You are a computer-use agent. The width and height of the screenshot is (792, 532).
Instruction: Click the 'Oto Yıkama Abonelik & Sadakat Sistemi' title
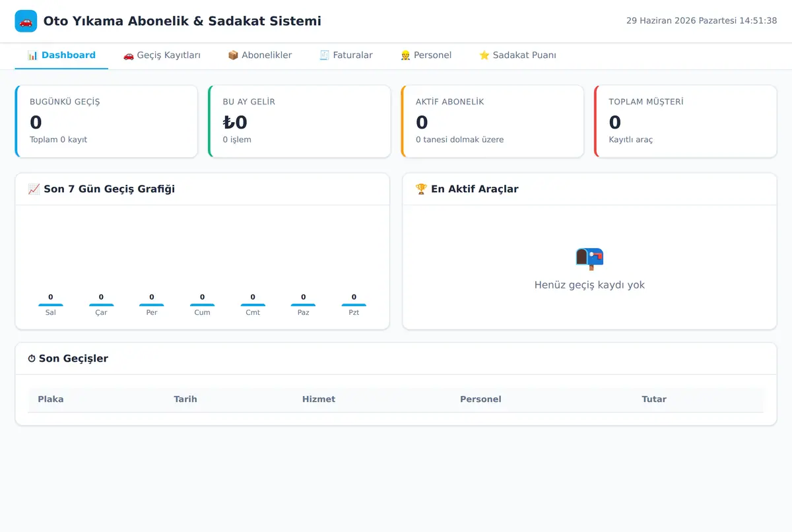182,21
